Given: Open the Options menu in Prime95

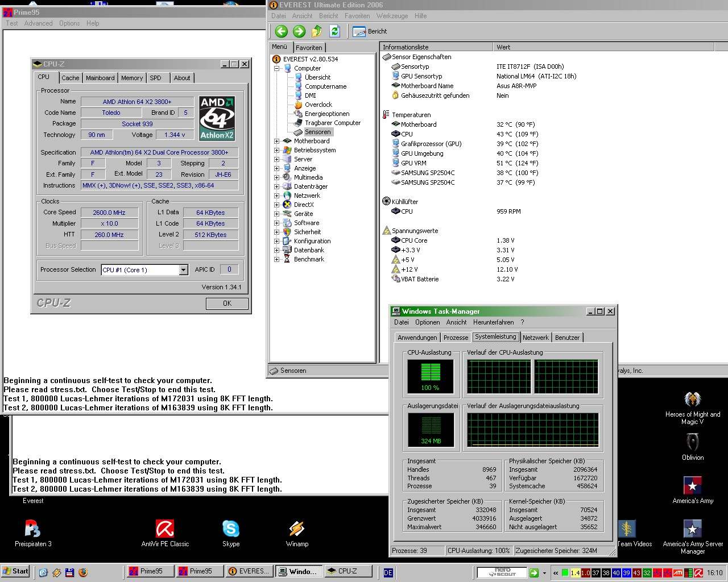Looking at the screenshot, I should [x=69, y=23].
